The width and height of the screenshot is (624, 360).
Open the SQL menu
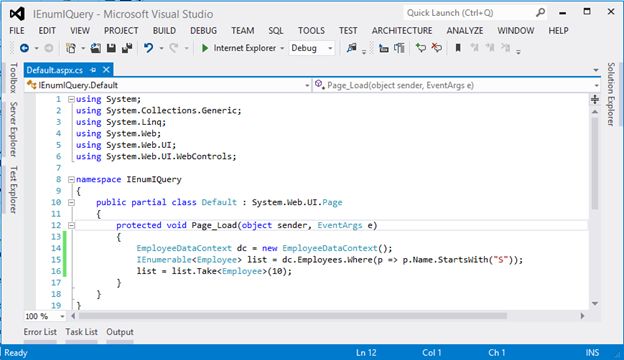[x=275, y=31]
